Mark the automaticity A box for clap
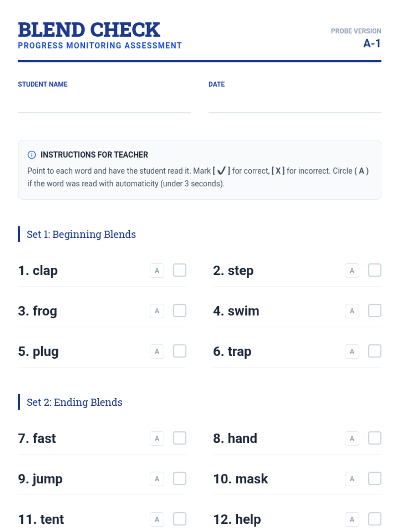This screenshot has height=532, width=399. pos(157,271)
